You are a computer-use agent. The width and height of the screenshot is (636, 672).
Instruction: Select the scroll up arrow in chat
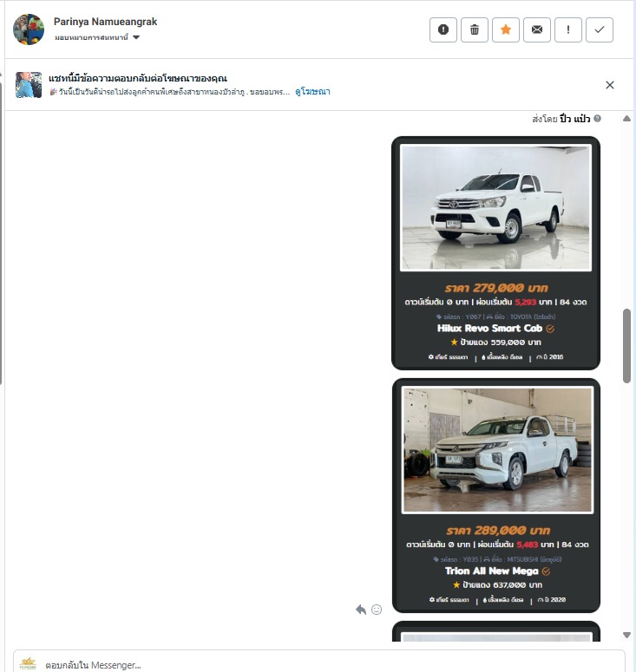click(x=626, y=118)
